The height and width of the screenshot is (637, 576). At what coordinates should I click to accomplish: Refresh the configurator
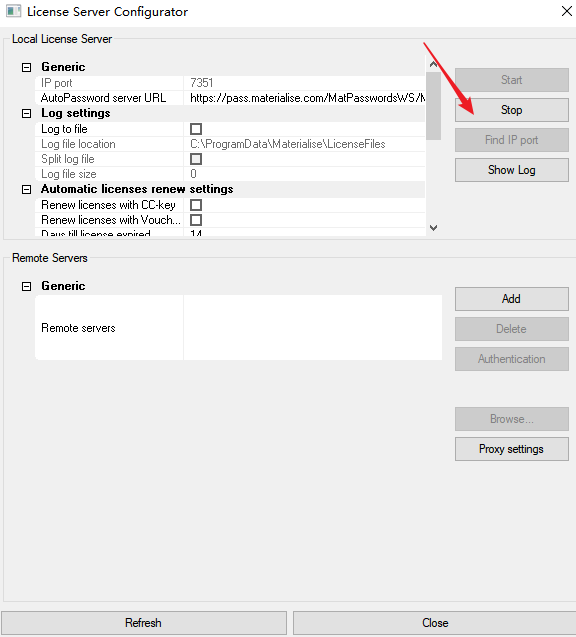click(144, 623)
